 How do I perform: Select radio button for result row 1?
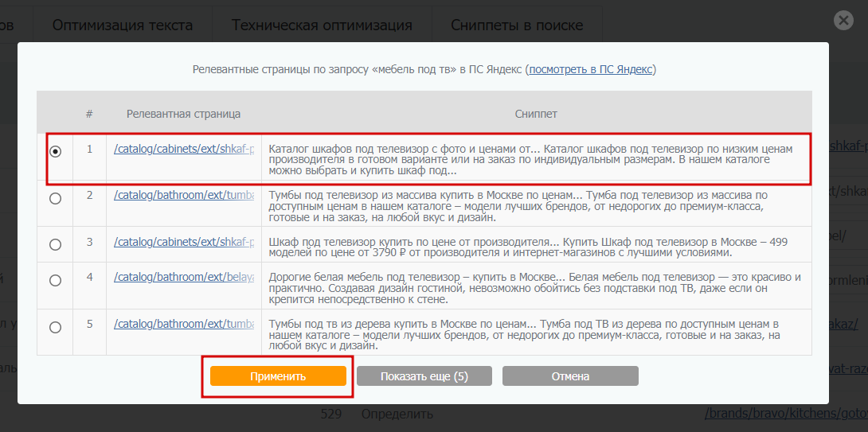[x=55, y=151]
